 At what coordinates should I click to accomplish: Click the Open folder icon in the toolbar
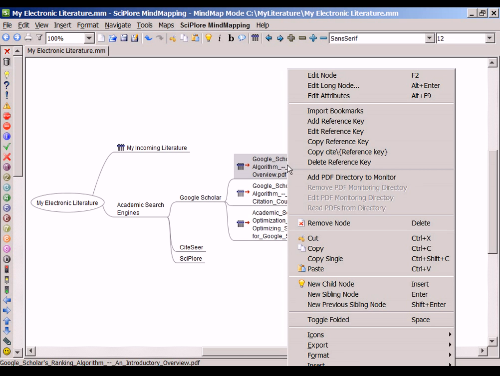tap(113, 38)
